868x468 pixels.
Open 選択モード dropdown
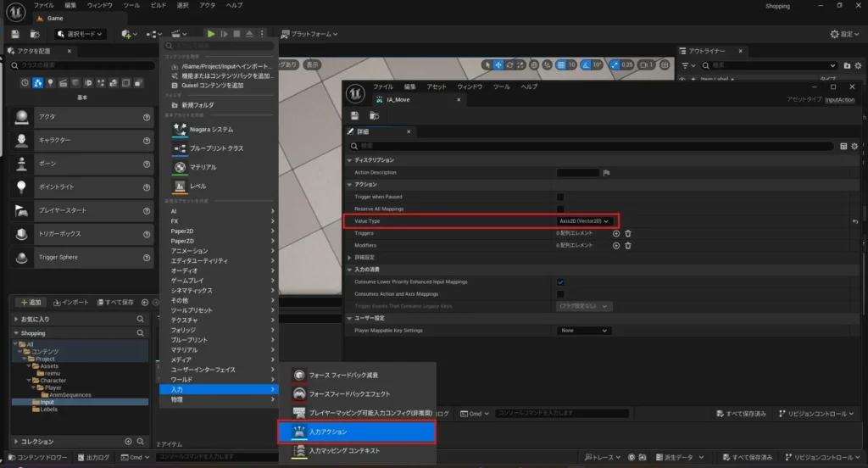tap(81, 35)
